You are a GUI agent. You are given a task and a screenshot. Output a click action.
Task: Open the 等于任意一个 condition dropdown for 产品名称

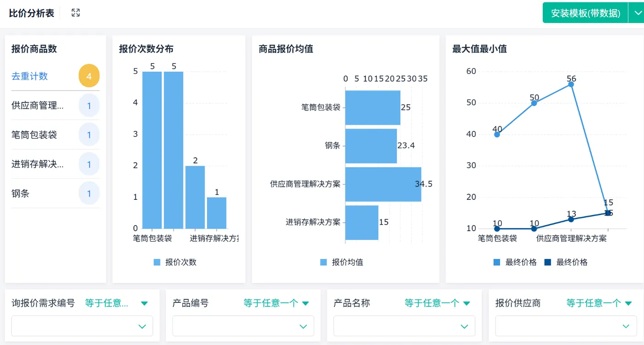[437, 303]
